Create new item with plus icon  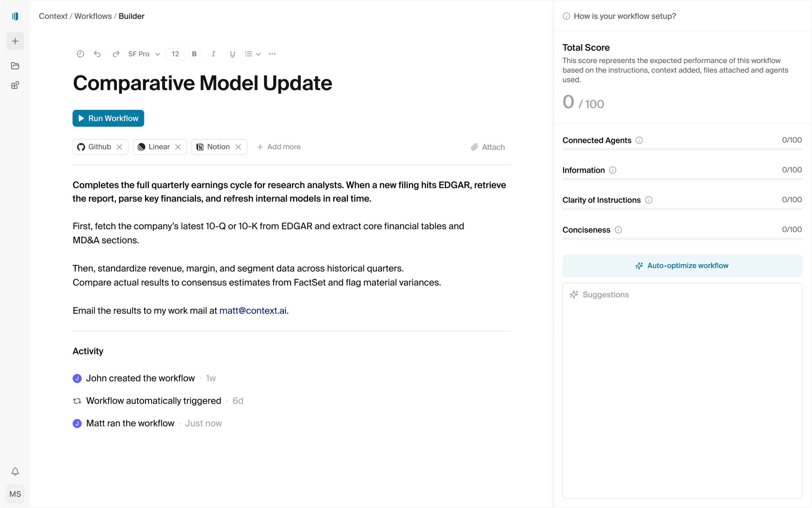pos(15,41)
